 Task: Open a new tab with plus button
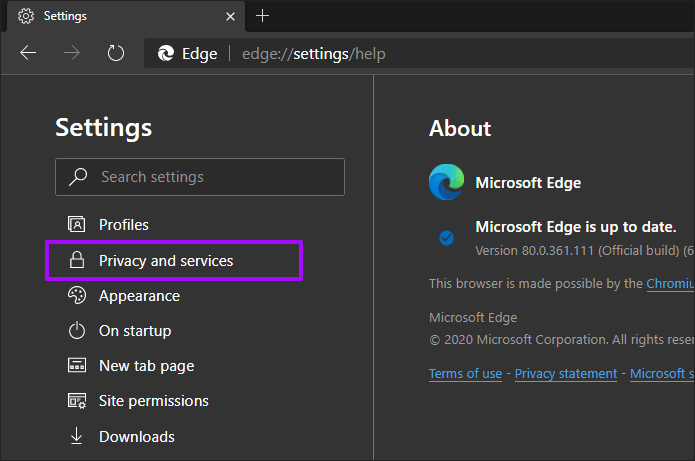pyautogui.click(x=262, y=16)
